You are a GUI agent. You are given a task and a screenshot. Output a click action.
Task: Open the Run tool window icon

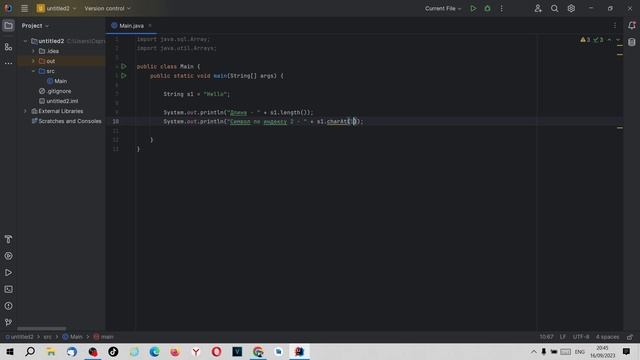[x=8, y=273]
